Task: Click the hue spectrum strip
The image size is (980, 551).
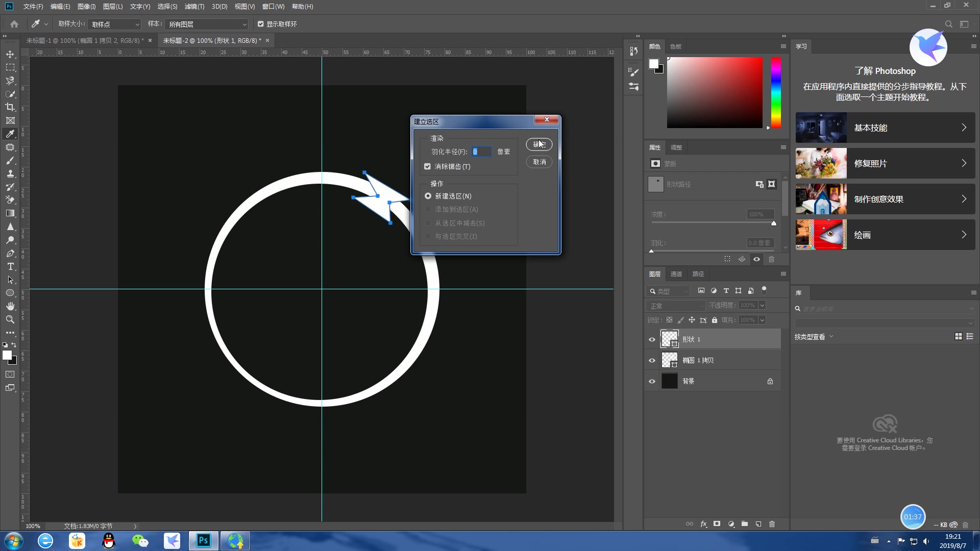Action: click(x=776, y=92)
